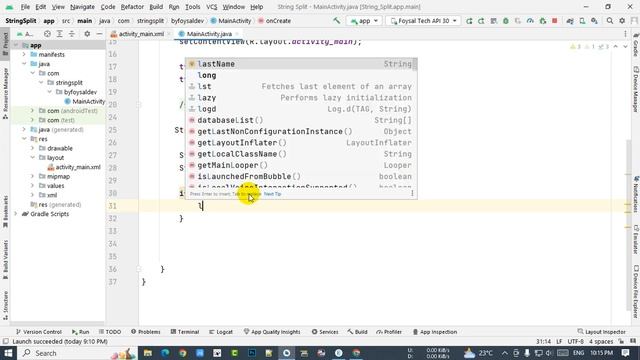Toggle Resource Manager side panel
This screenshot has width=640, height=360.
[x=5, y=94]
